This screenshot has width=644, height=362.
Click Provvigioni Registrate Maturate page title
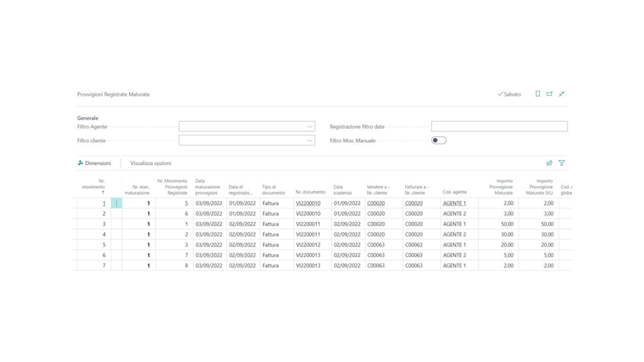tap(113, 94)
